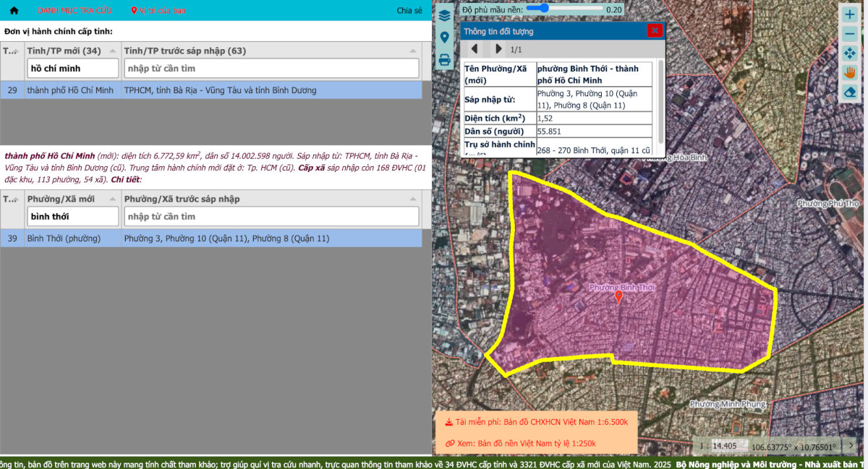Download free Bản đồ CHXHCN Việt Nam
This screenshot has height=469, width=868.
tap(536, 422)
